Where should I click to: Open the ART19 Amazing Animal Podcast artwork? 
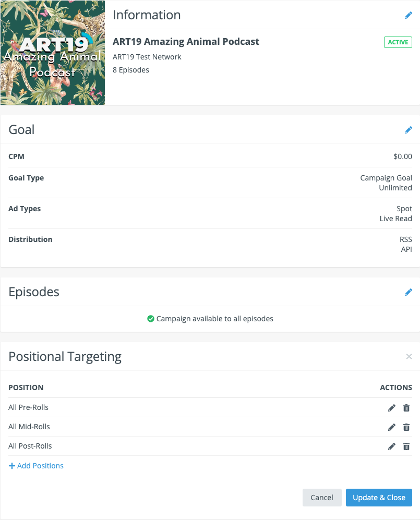(52, 53)
